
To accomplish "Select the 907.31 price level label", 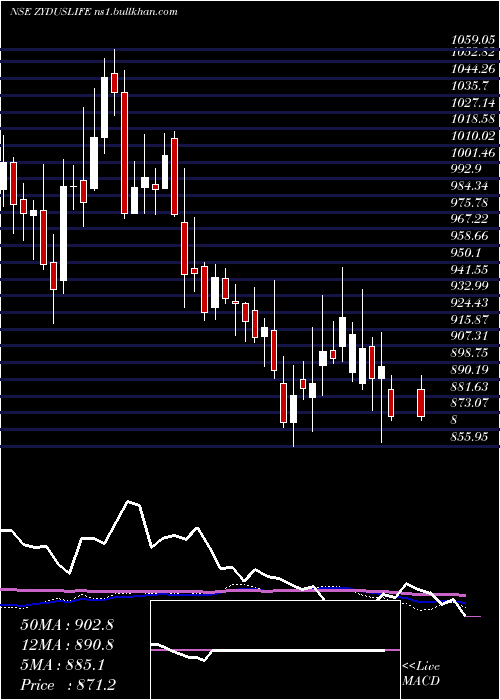I will (470, 336).
